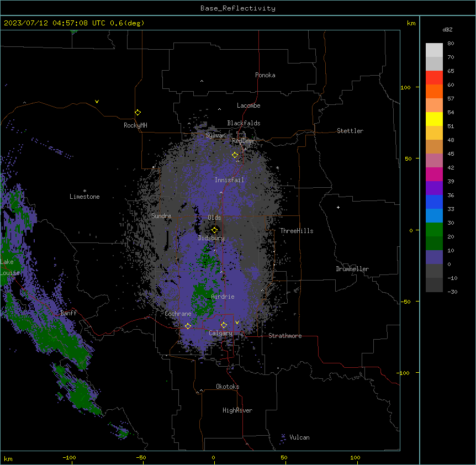
Task: Click the 2023/07/12 04:57:08 UTC timestamp
Action: pos(74,23)
